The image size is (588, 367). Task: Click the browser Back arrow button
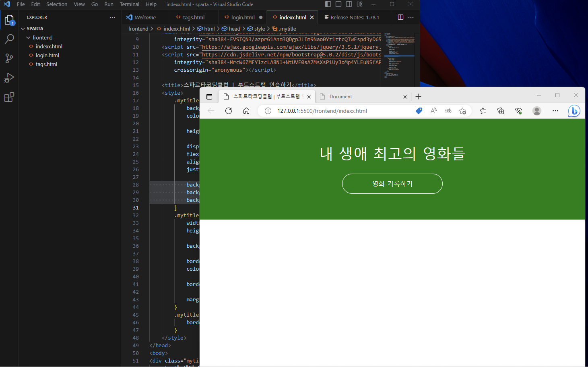(211, 111)
